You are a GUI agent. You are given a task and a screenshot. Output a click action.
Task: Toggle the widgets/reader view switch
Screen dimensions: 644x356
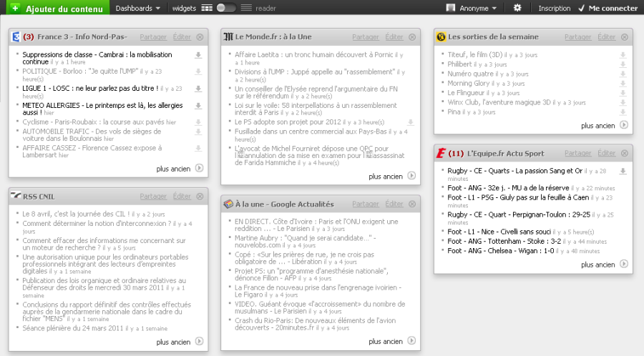click(x=226, y=8)
